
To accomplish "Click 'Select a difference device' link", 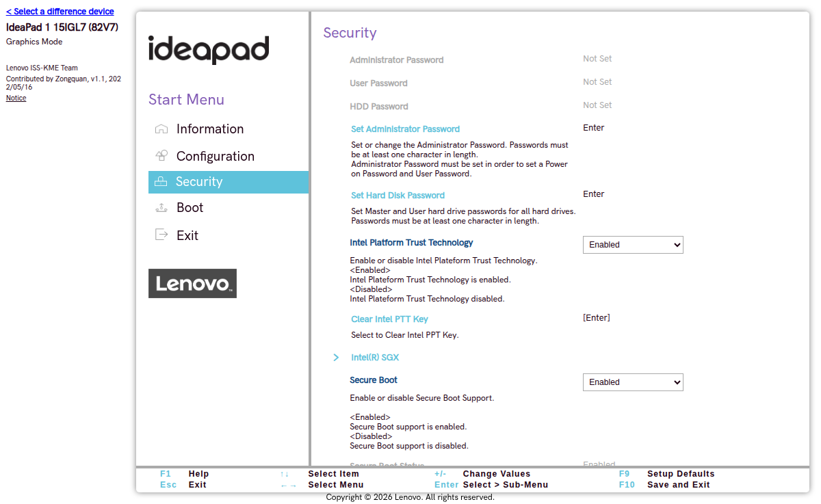I will tap(60, 12).
